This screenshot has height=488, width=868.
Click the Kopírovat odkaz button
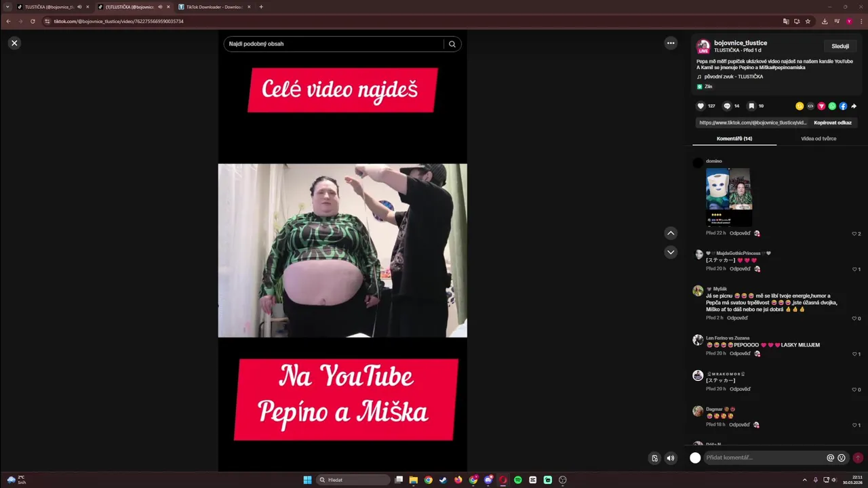(x=833, y=123)
